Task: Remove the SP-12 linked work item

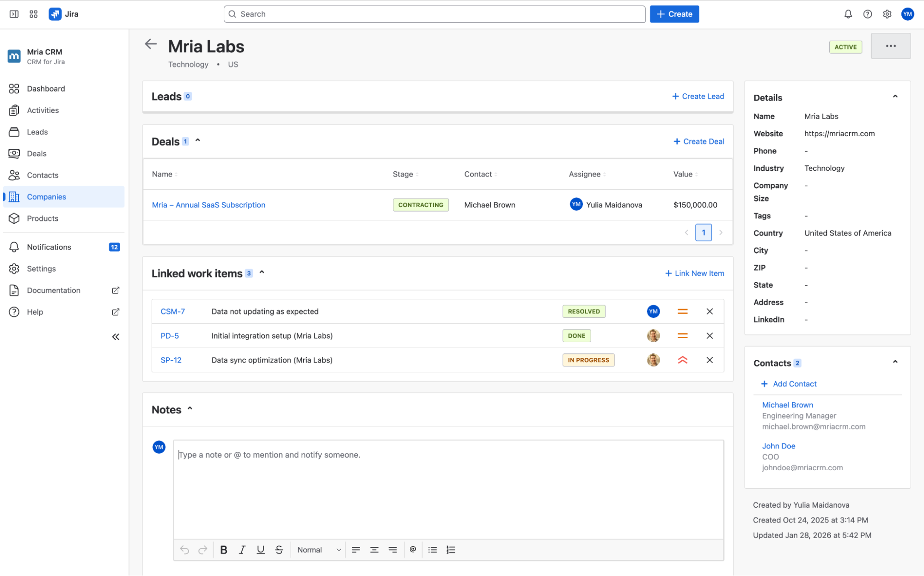Action: (710, 360)
